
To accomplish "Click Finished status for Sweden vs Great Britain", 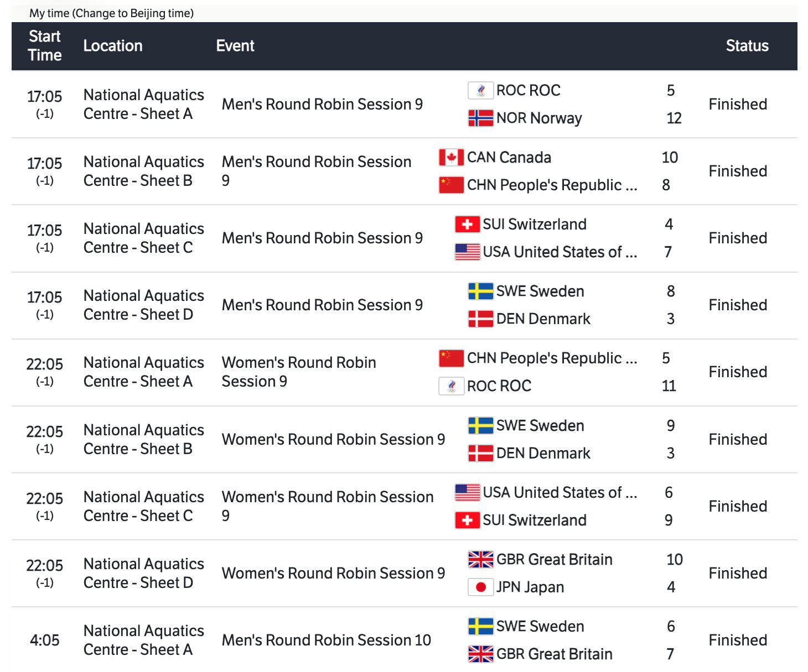I will 738,640.
